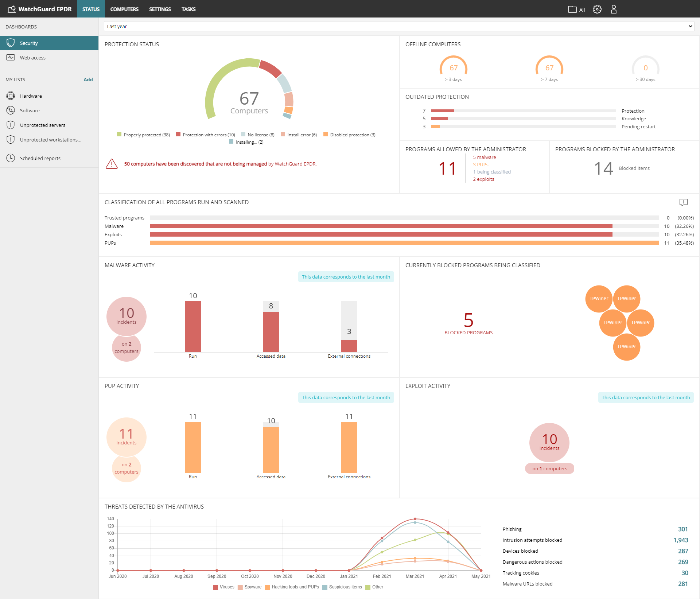The image size is (700, 599).
Task: Click the All group selector folder icon
Action: 572,9
